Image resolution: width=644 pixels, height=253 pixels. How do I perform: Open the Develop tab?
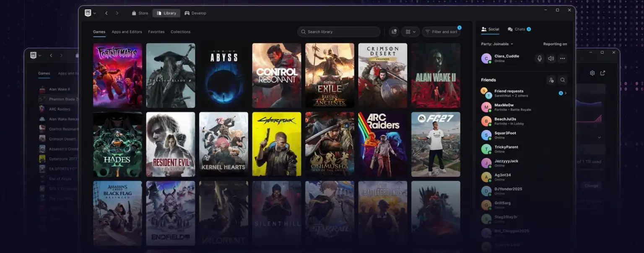tap(195, 13)
